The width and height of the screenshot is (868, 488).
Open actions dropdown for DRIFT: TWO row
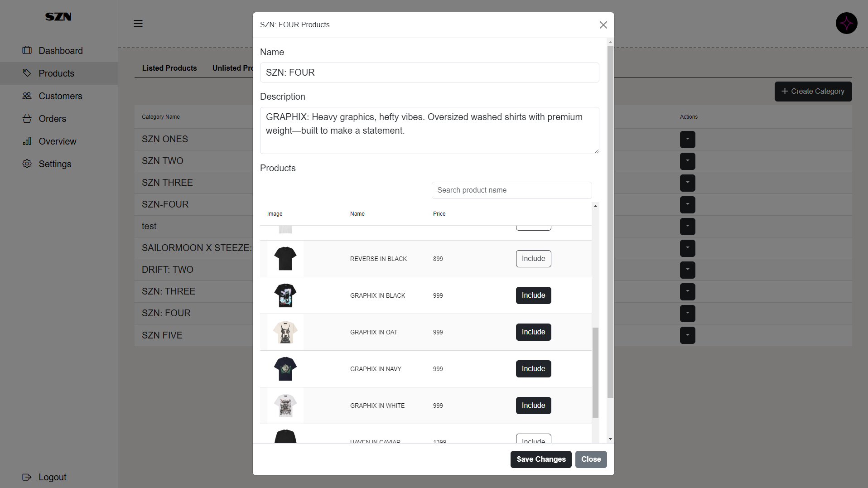(x=687, y=270)
